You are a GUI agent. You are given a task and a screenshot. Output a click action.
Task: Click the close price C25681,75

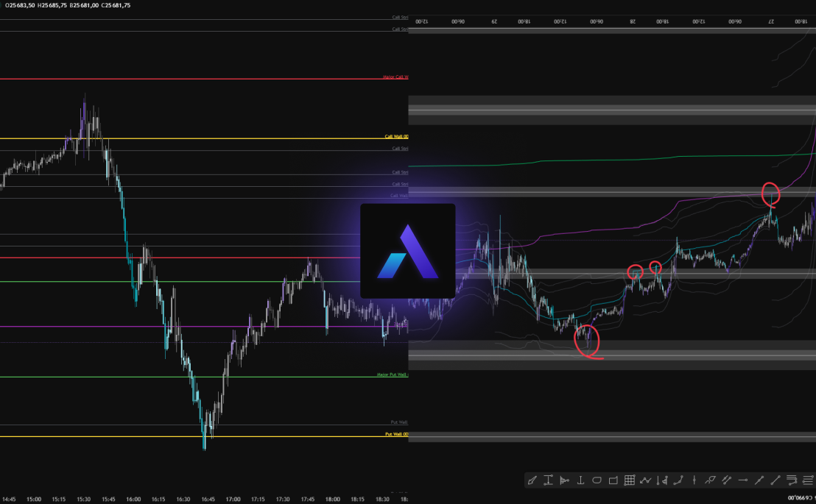(x=116, y=5)
